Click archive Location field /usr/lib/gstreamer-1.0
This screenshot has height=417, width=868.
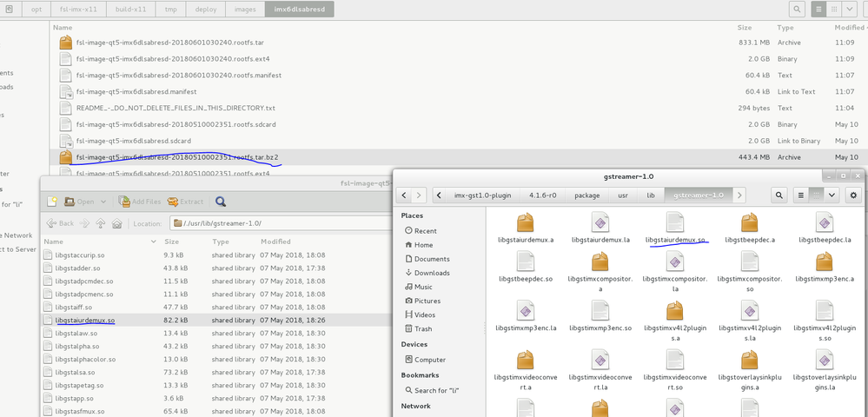pyautogui.click(x=282, y=223)
